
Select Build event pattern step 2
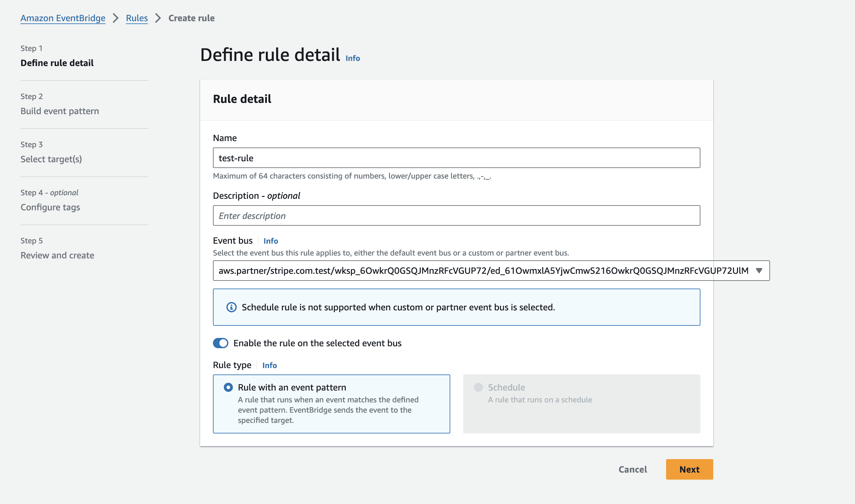click(x=60, y=110)
